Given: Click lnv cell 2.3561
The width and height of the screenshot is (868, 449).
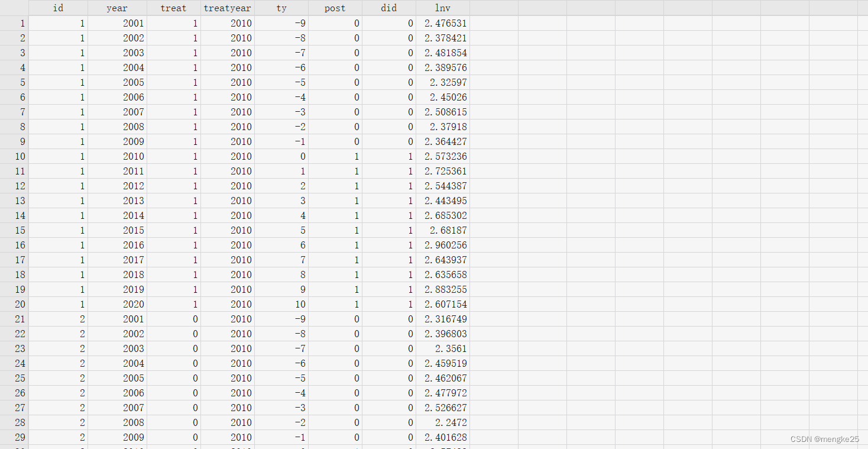Looking at the screenshot, I should 443,348.
